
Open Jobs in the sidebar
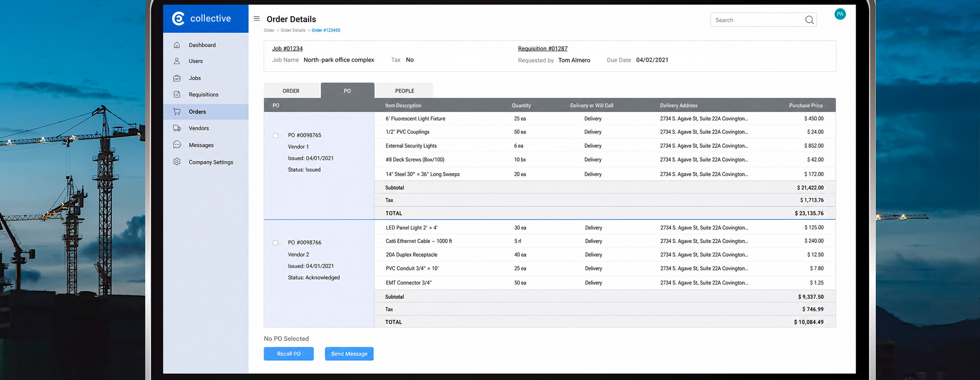206,78
